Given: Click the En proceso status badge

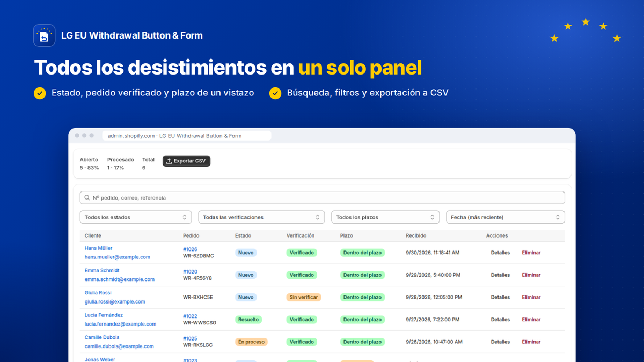Looking at the screenshot, I should click(x=251, y=342).
